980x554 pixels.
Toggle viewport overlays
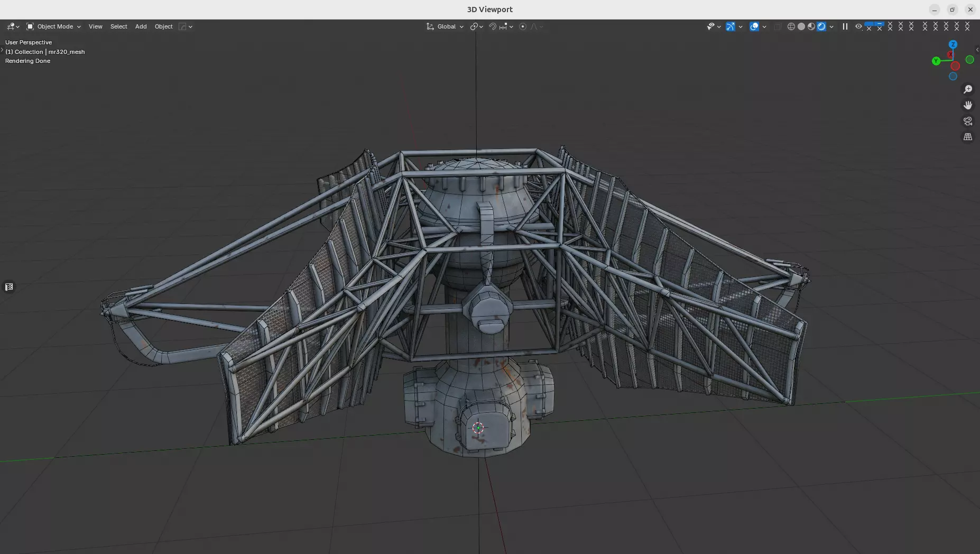tap(754, 26)
